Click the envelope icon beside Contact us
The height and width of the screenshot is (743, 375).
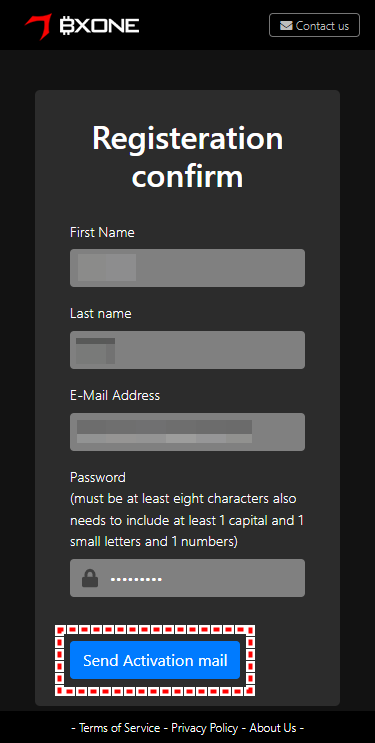(286, 26)
